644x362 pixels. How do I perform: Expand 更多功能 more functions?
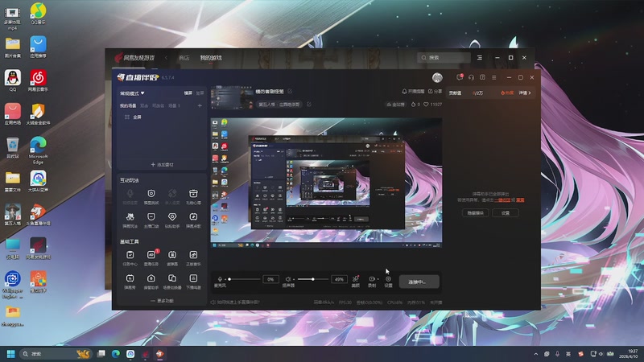pos(162,301)
